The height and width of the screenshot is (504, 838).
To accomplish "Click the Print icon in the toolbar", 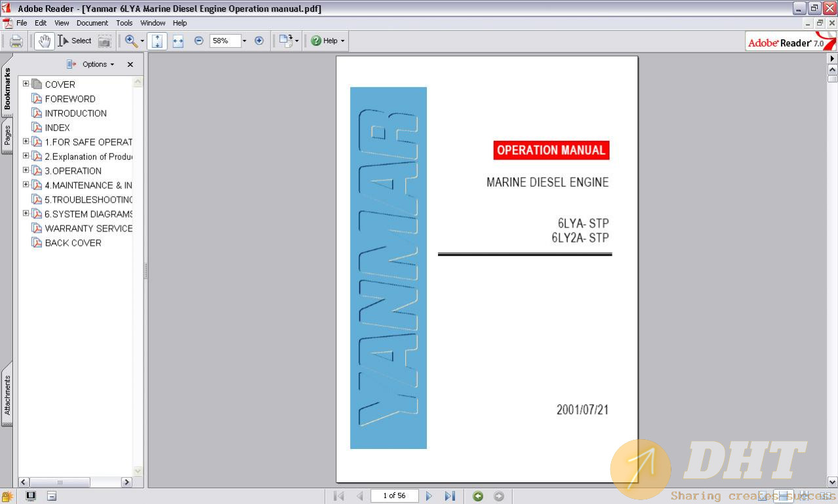I will (x=16, y=41).
